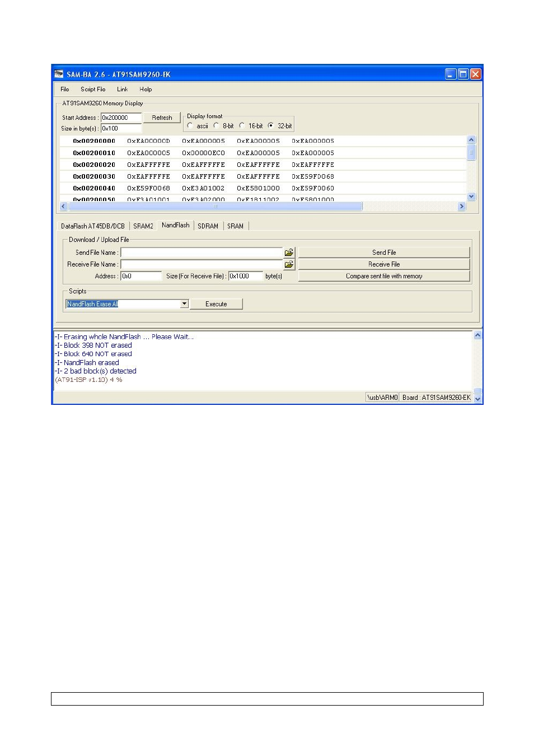Image resolution: width=534 pixels, height=756 pixels.
Task: Select 8-bit display format
Action: (x=216, y=125)
